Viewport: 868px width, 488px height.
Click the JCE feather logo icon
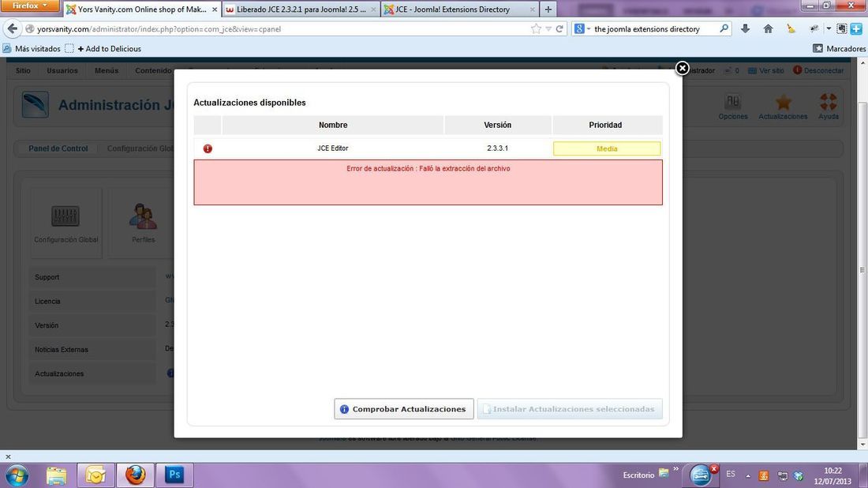[36, 105]
